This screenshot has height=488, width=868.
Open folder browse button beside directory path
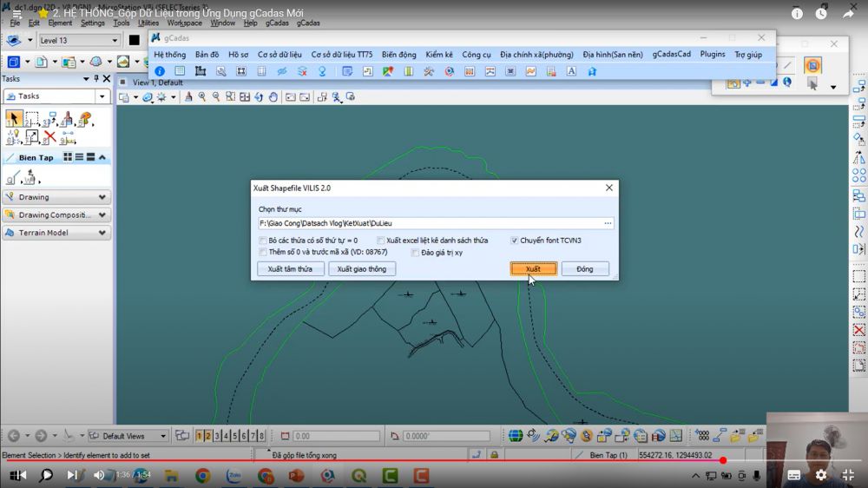(x=608, y=224)
